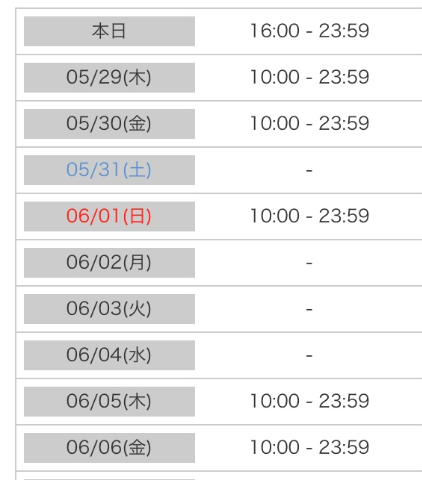Select the 06/01 hours 10:00 - 23:59
This screenshot has height=480, width=422.
click(310, 216)
